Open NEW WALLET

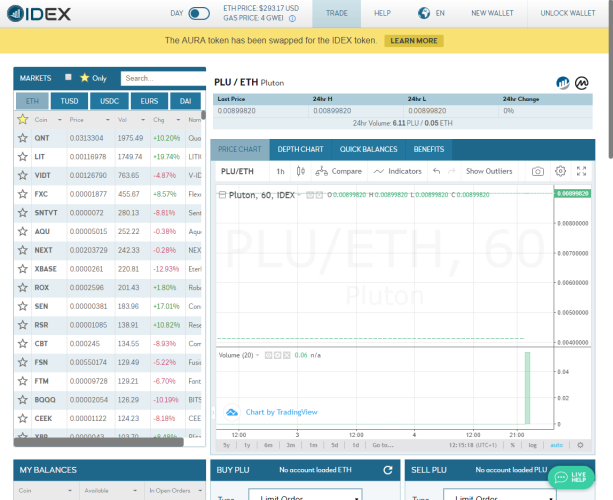point(492,13)
